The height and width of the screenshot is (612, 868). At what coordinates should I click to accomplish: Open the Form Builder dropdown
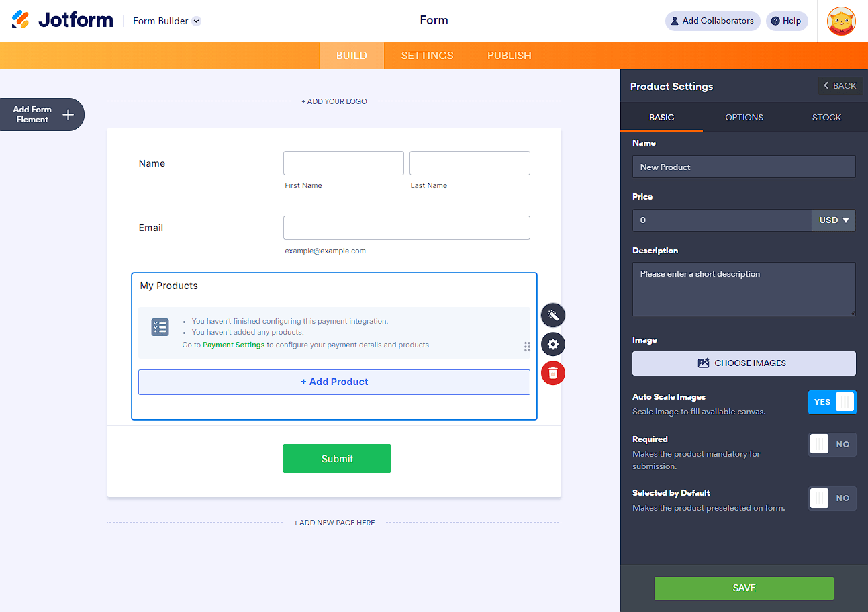(166, 21)
